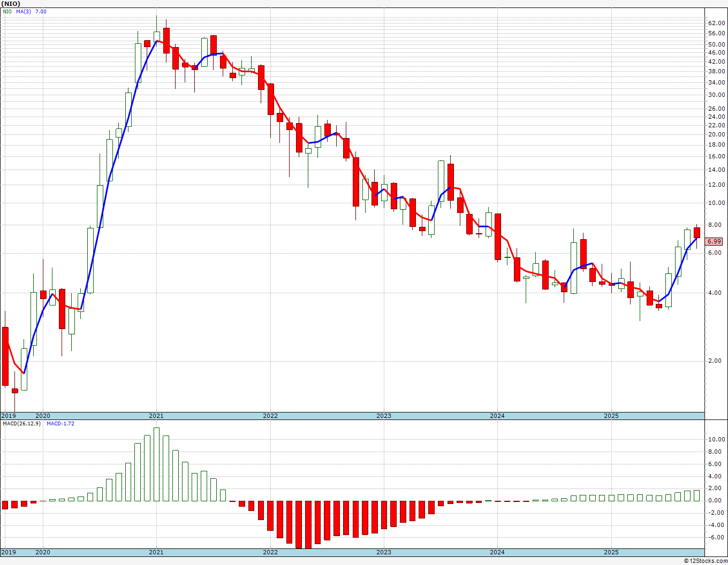Click the 2022 year marker on price axis
The height and width of the screenshot is (565, 728).
(270, 416)
